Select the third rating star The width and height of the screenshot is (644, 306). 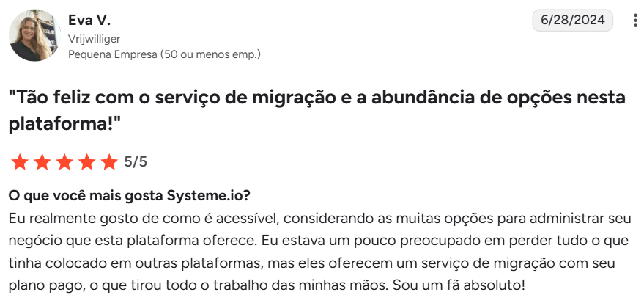click(64, 162)
